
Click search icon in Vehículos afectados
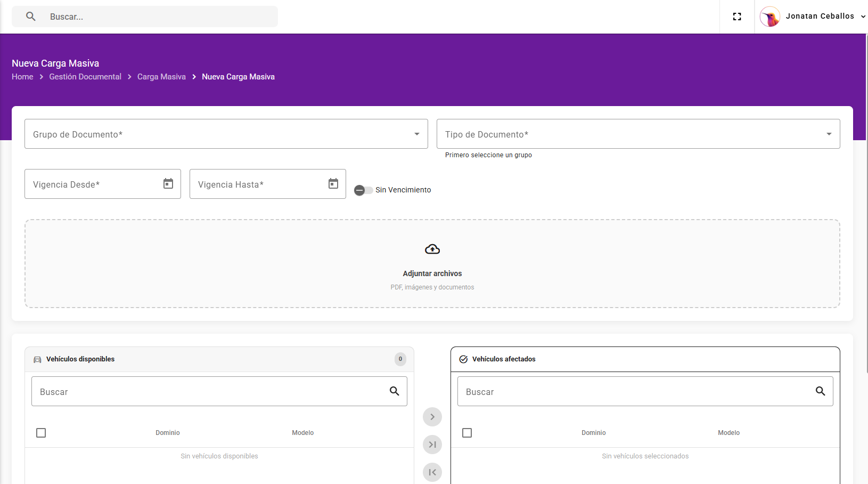click(820, 391)
